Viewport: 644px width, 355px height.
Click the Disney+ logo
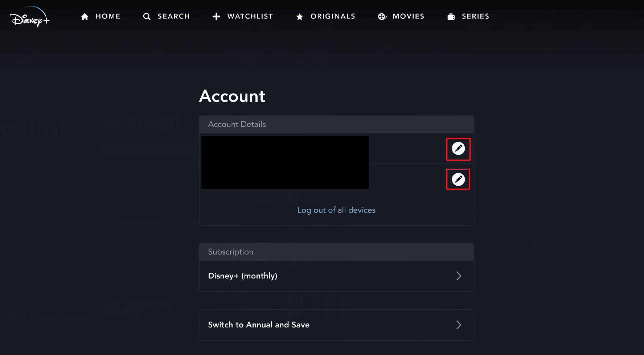[30, 17]
